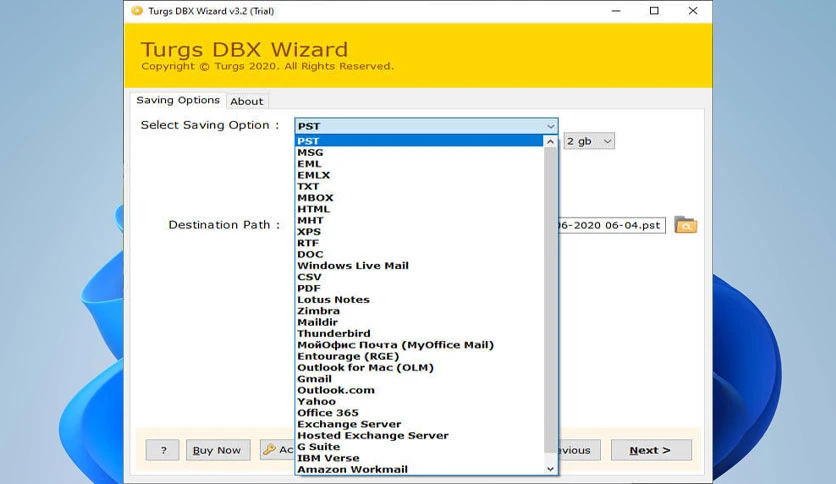
Task: Switch to the Saving Options tab
Action: tap(178, 100)
